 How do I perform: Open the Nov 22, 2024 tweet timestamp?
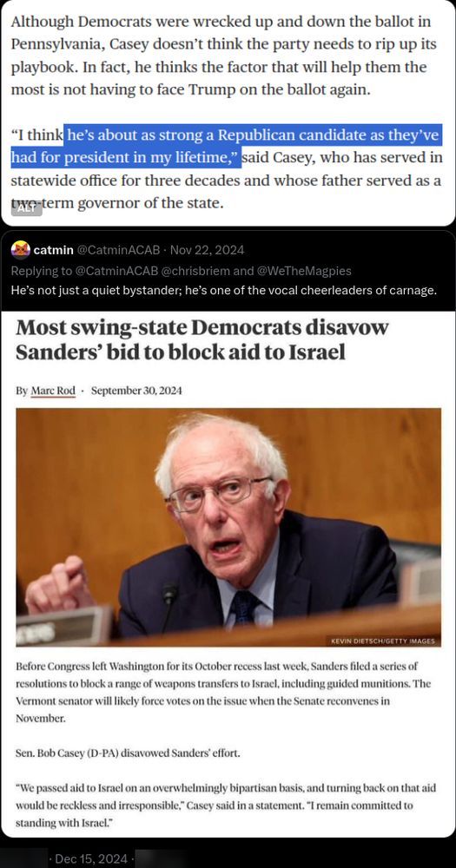click(208, 250)
